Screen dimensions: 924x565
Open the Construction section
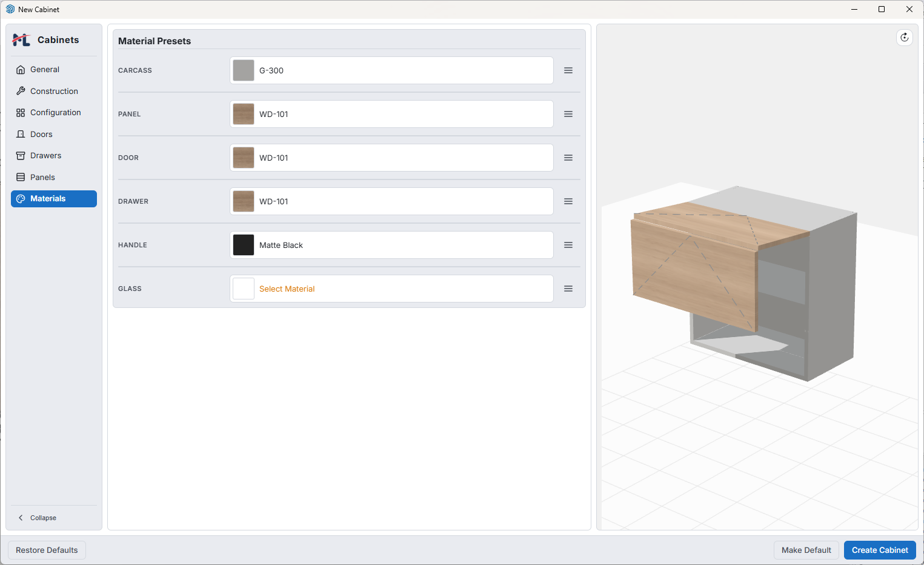(53, 91)
